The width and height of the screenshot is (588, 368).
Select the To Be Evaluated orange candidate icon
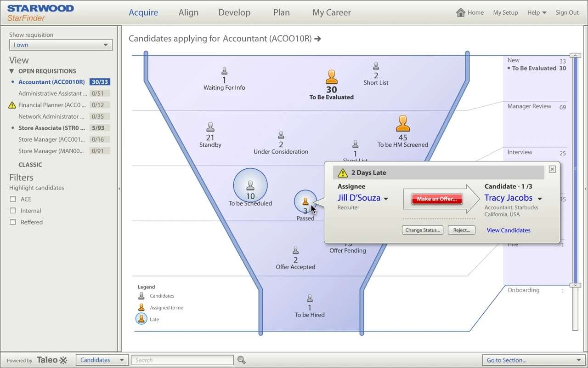point(332,77)
